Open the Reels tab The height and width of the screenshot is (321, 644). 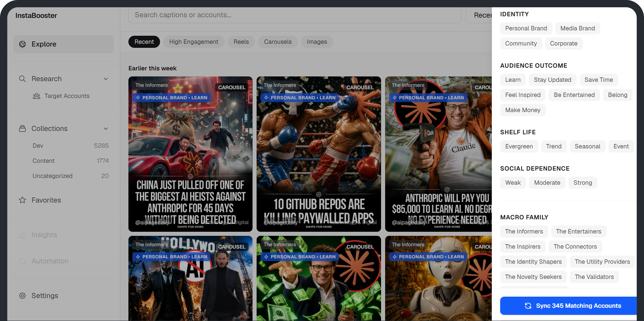tap(241, 42)
